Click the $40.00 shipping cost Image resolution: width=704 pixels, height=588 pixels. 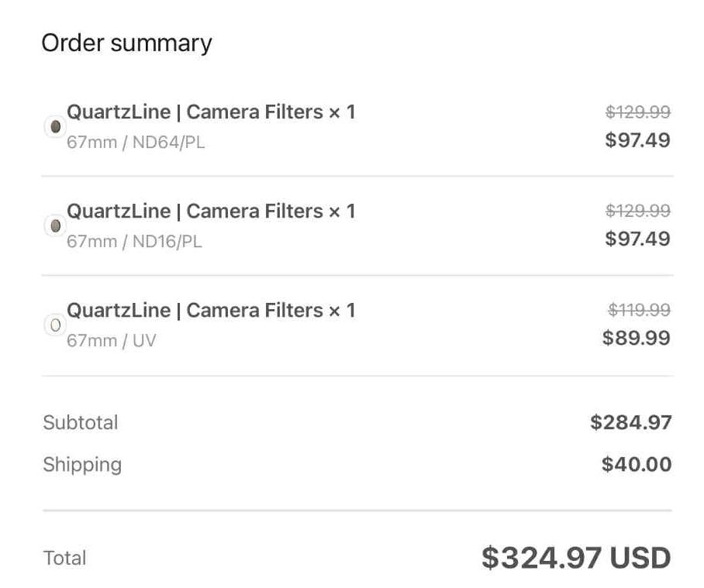click(x=637, y=465)
